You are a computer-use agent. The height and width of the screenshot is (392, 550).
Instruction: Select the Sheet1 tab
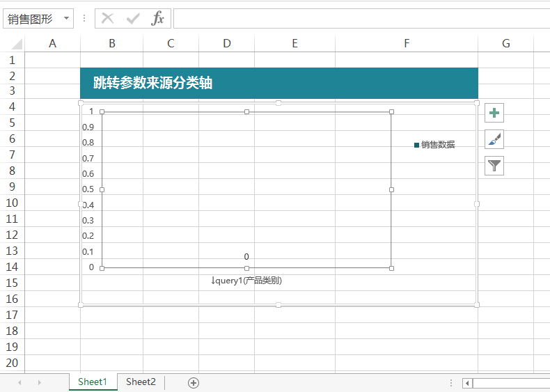tap(93, 382)
